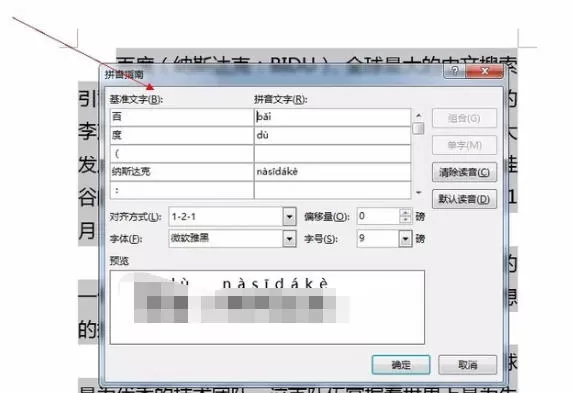Click the 取消 button

(467, 364)
